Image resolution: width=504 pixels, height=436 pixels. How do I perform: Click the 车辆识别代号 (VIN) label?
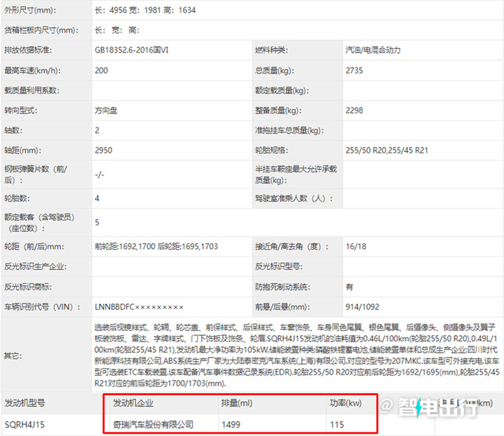tap(42, 307)
